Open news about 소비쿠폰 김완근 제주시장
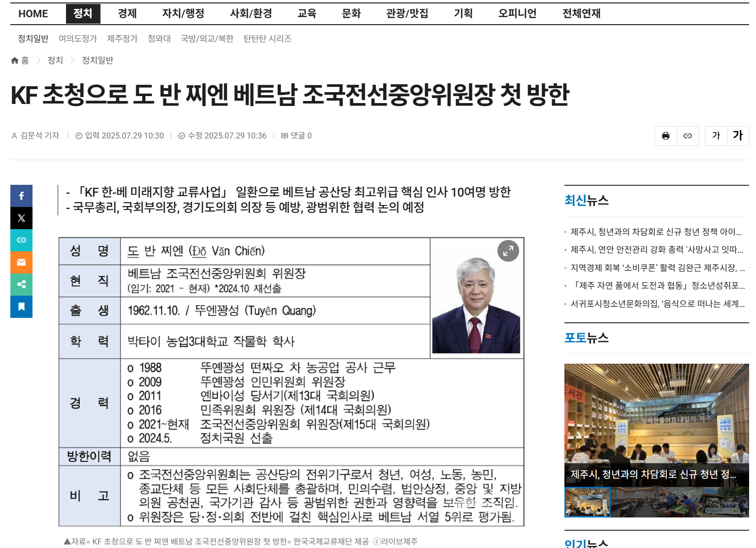Viewport: 756px width, 548px height. tap(657, 268)
